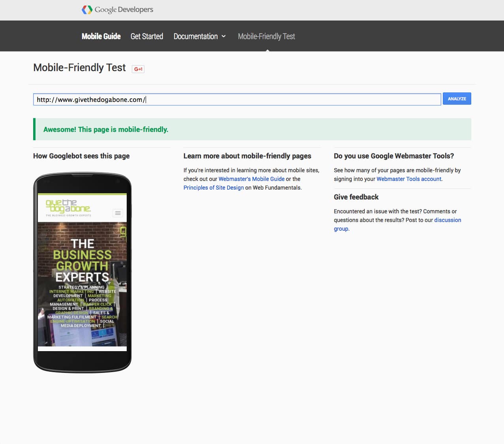Click the Google Developers logo icon
This screenshot has height=444, width=504.
click(87, 9)
